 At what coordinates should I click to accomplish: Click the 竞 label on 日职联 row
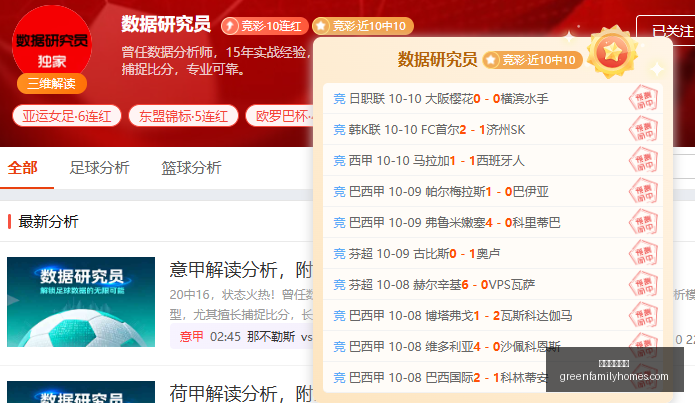(x=339, y=98)
